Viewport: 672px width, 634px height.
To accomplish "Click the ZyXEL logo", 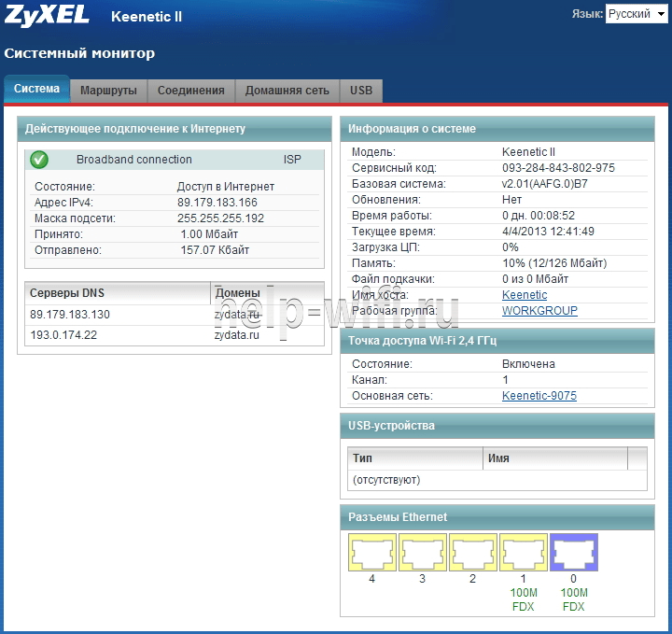I will [x=47, y=16].
